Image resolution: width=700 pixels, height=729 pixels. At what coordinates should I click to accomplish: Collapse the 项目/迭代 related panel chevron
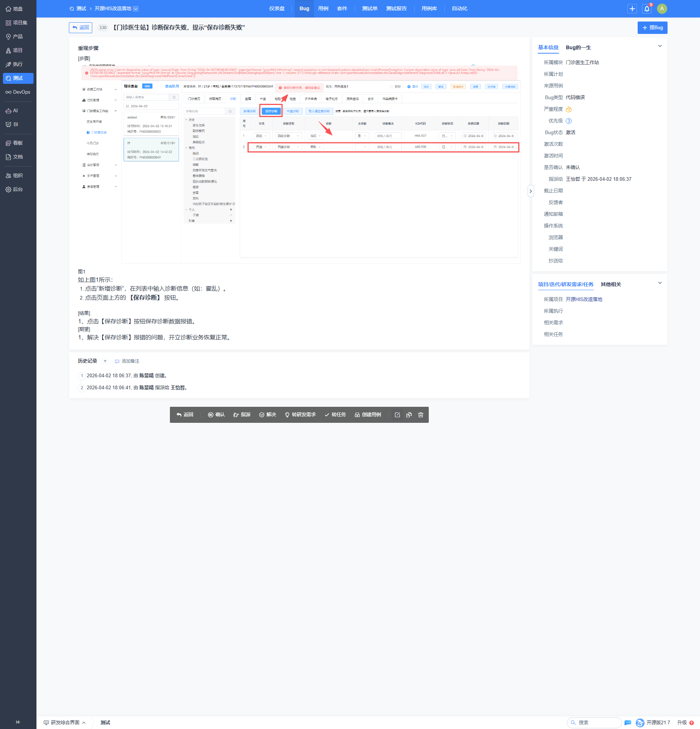coord(660,283)
